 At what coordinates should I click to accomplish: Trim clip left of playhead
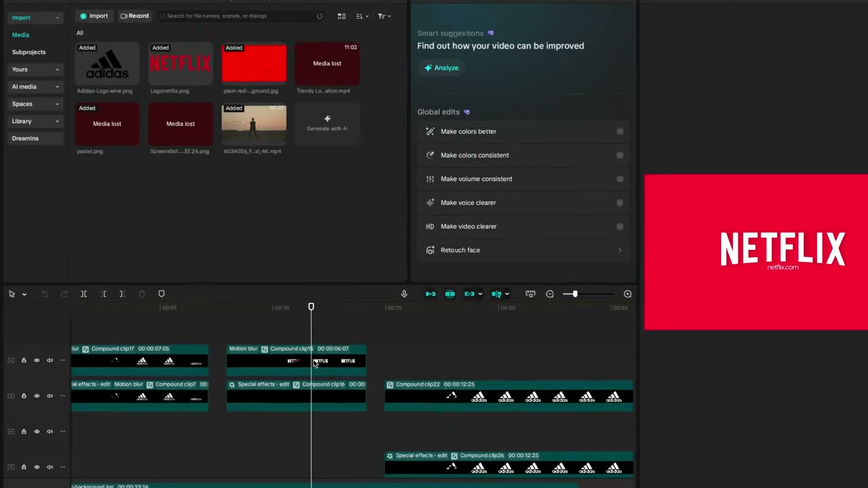(x=103, y=294)
